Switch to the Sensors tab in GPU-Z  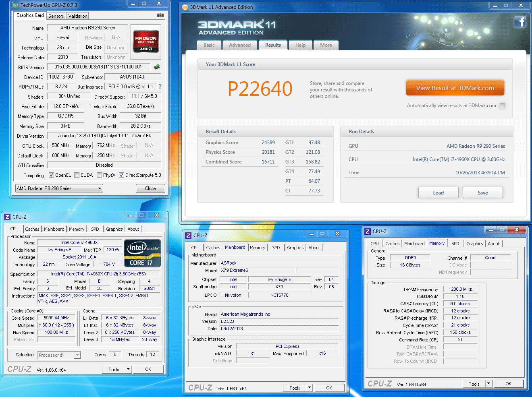[56, 16]
